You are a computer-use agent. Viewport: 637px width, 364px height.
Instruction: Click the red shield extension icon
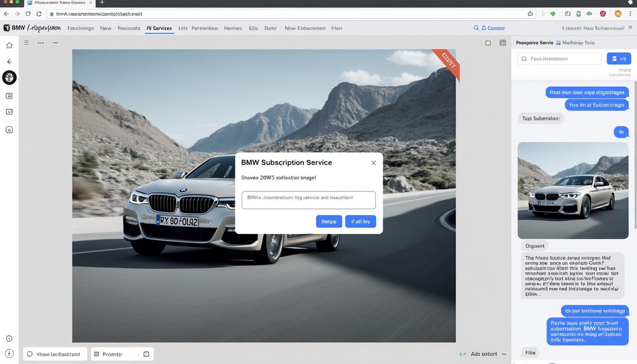click(603, 14)
